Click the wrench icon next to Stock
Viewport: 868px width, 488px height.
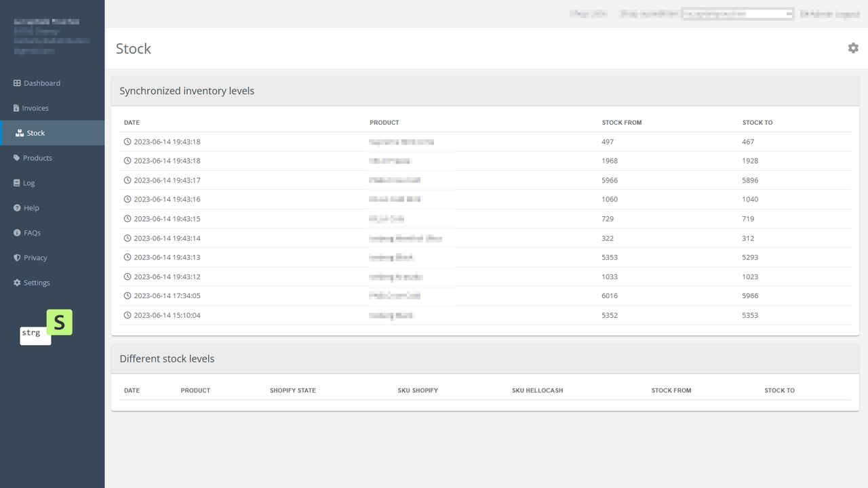coord(18,133)
